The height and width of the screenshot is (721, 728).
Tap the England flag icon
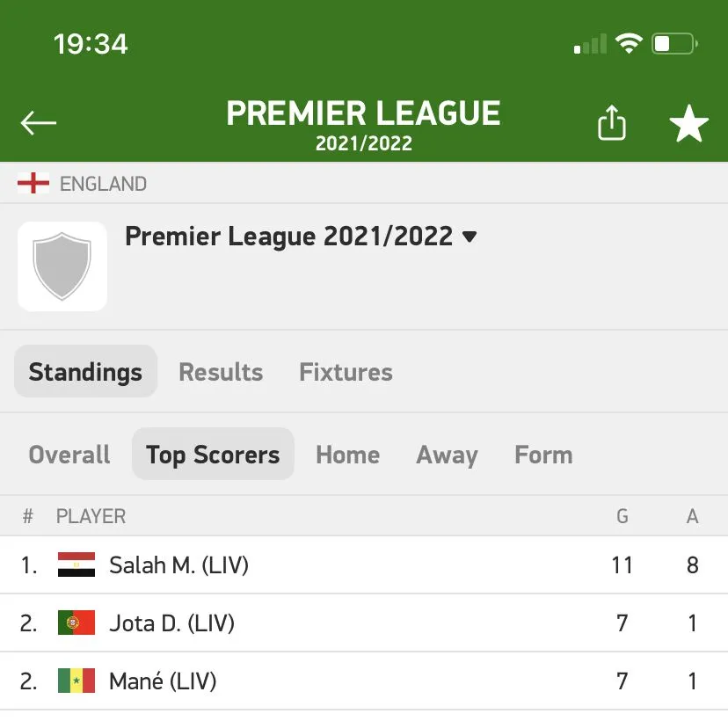pyautogui.click(x=33, y=184)
